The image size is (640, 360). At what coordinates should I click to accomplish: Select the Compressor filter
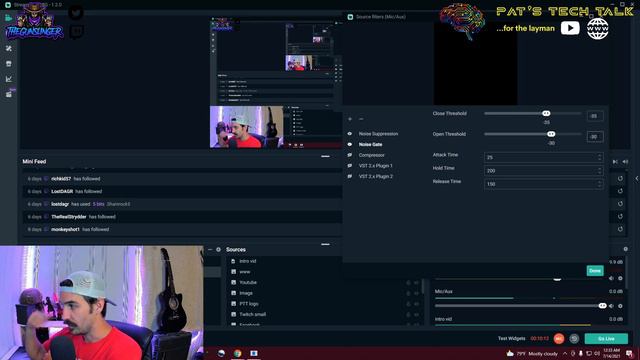tap(371, 155)
